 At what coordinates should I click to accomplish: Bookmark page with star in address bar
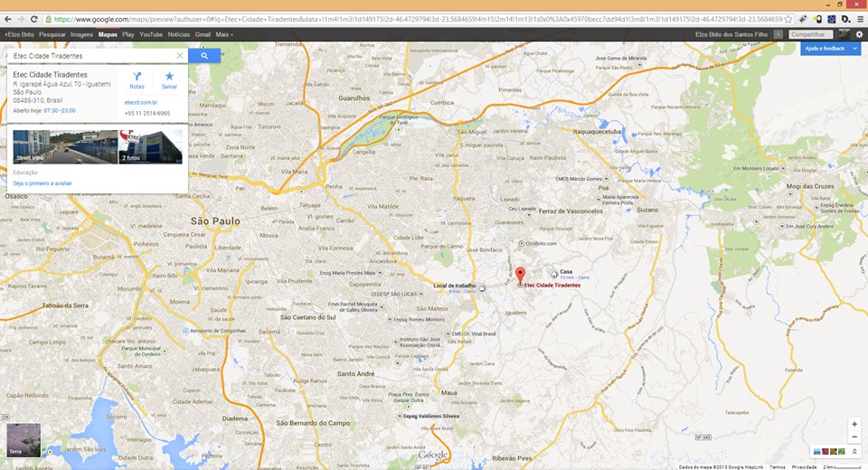pyautogui.click(x=788, y=19)
